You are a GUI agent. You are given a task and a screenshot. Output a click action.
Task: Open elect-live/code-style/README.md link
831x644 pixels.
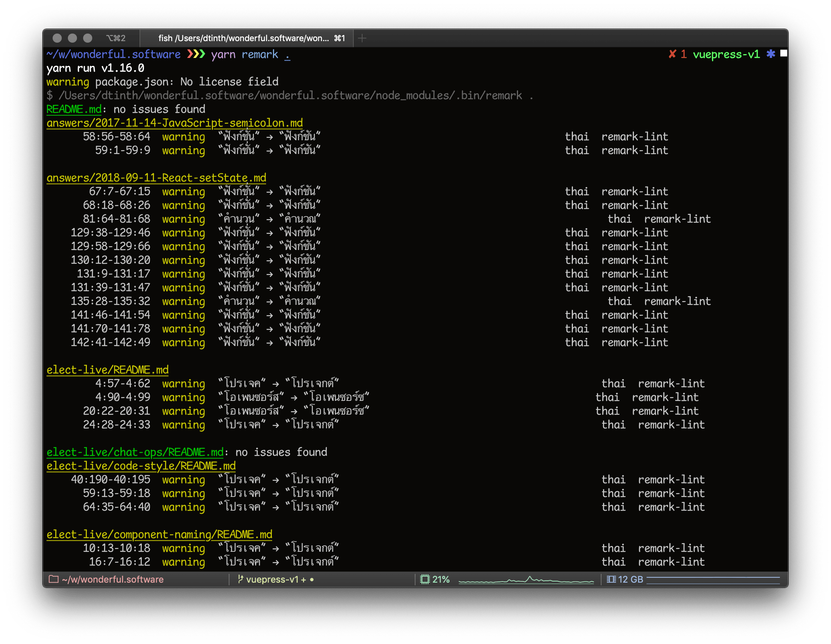point(141,466)
